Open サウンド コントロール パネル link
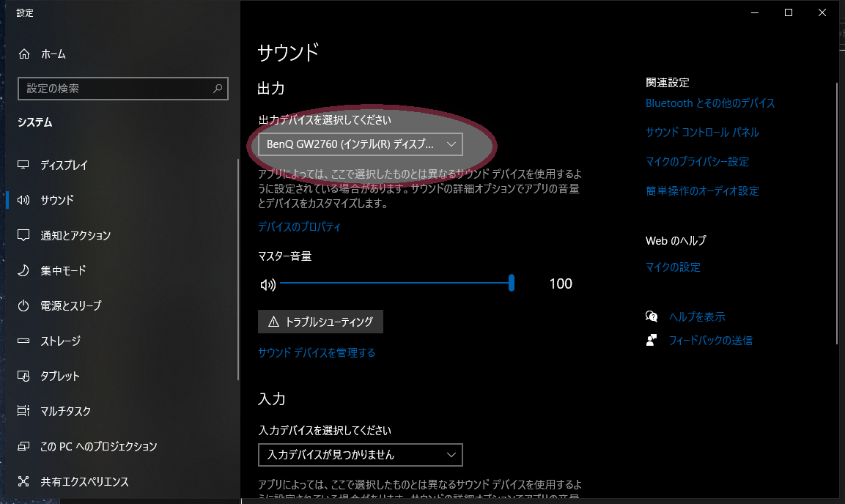Screen dimensions: 845x504 [x=701, y=133]
